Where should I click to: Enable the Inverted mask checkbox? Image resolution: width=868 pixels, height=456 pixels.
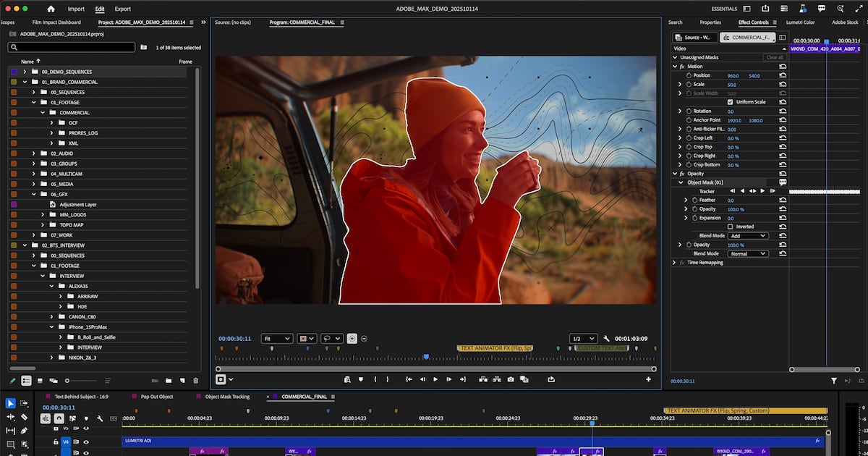tap(730, 227)
